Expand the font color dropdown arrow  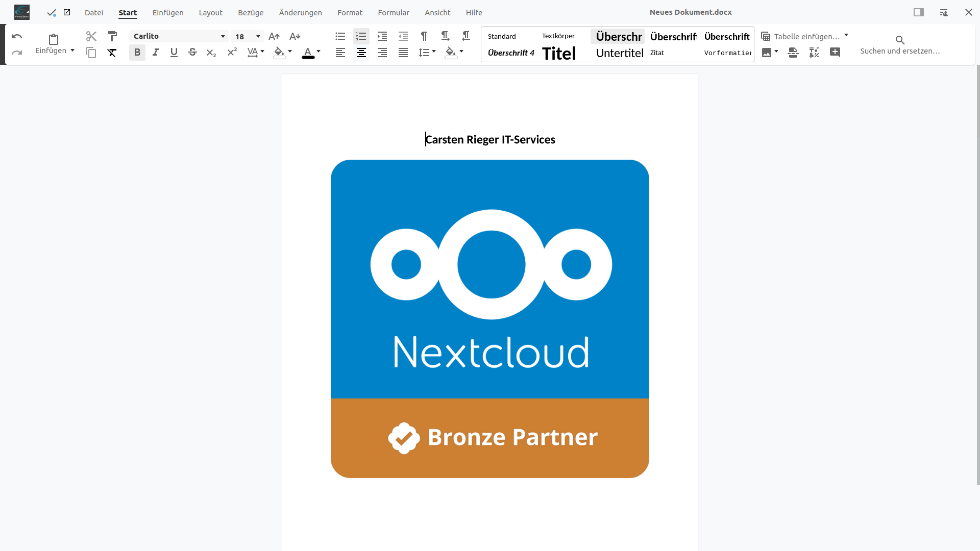[318, 52]
